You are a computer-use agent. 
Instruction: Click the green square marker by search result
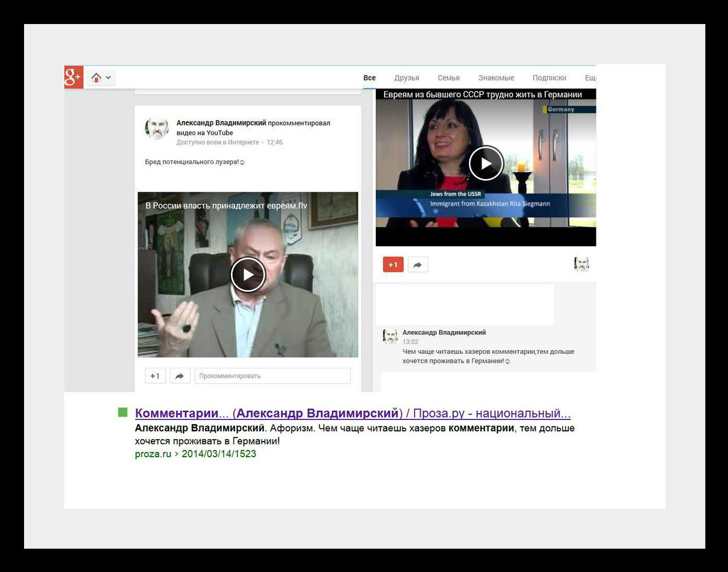pyautogui.click(x=123, y=412)
